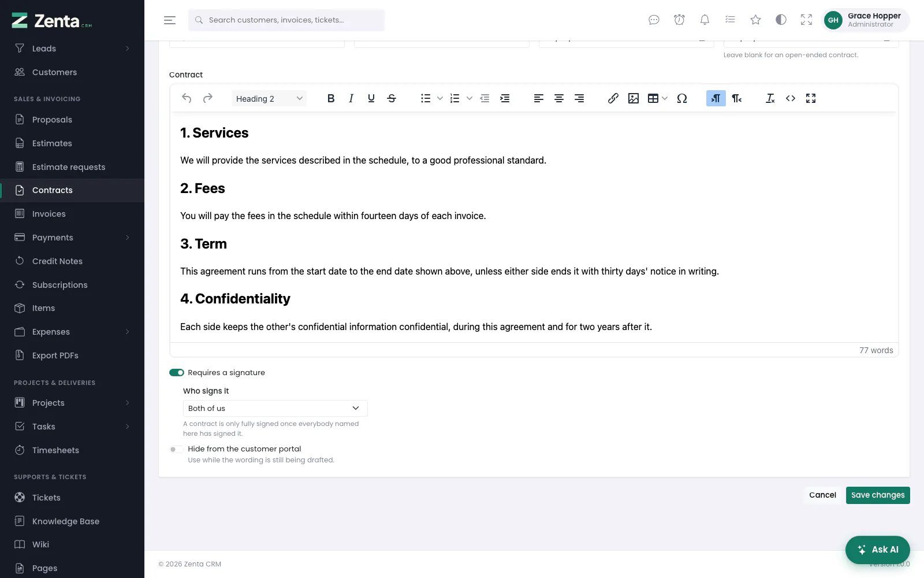Clear formatting from selection
This screenshot has width=924, height=578.
coord(770,98)
